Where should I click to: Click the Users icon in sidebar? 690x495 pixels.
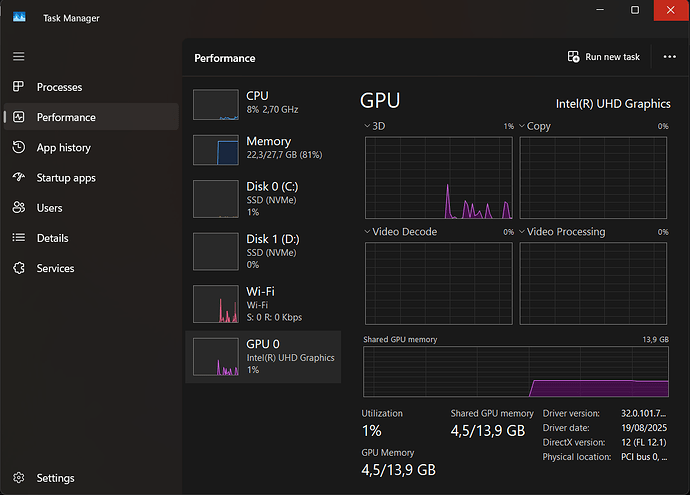coord(18,207)
